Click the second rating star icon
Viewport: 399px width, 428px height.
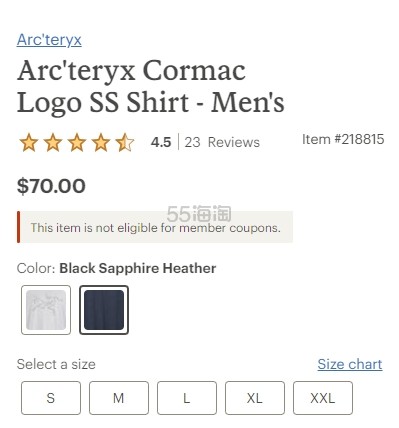pyautogui.click(x=53, y=143)
